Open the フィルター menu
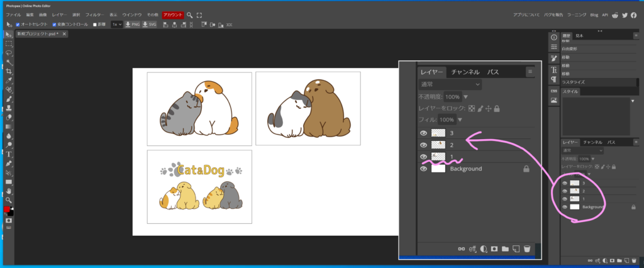 (x=95, y=14)
